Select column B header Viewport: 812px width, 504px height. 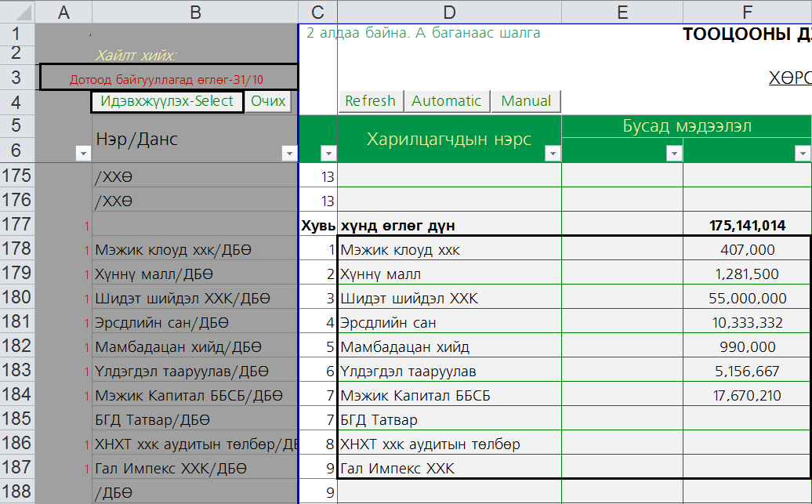195,12
